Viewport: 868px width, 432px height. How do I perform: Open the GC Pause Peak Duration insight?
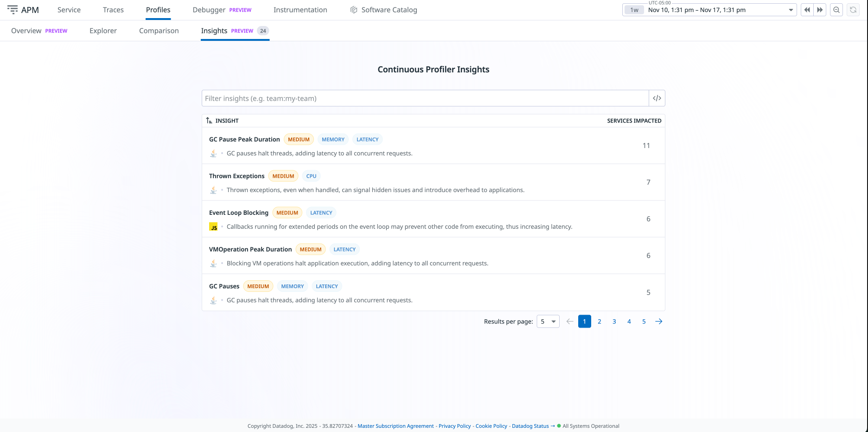(x=244, y=139)
